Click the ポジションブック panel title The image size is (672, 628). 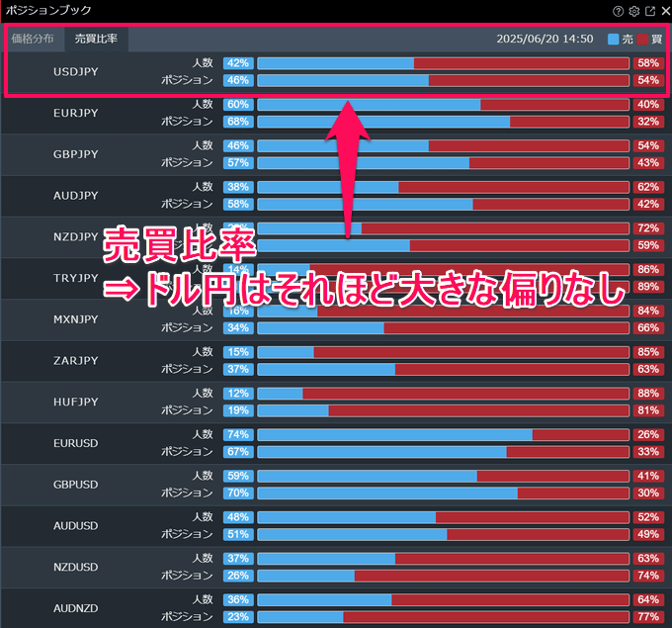pyautogui.click(x=48, y=10)
